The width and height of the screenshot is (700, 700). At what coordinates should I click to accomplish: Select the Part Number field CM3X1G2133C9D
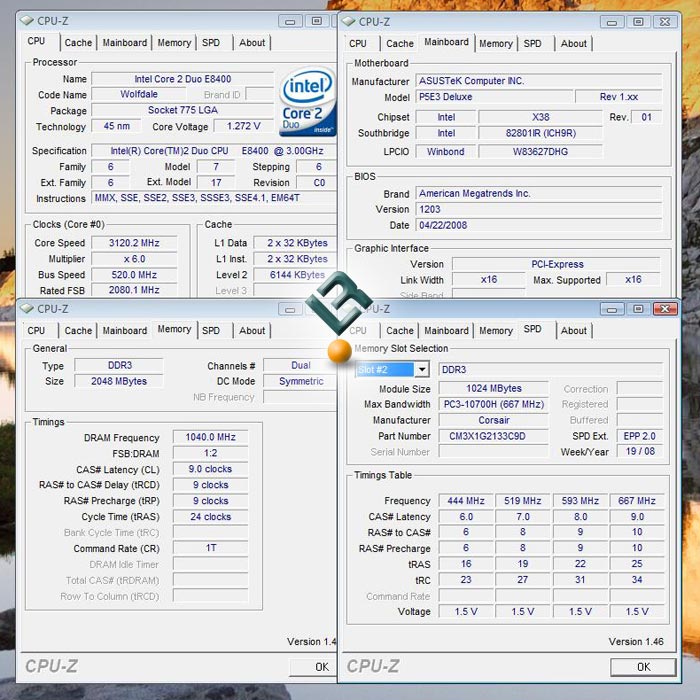[493, 436]
